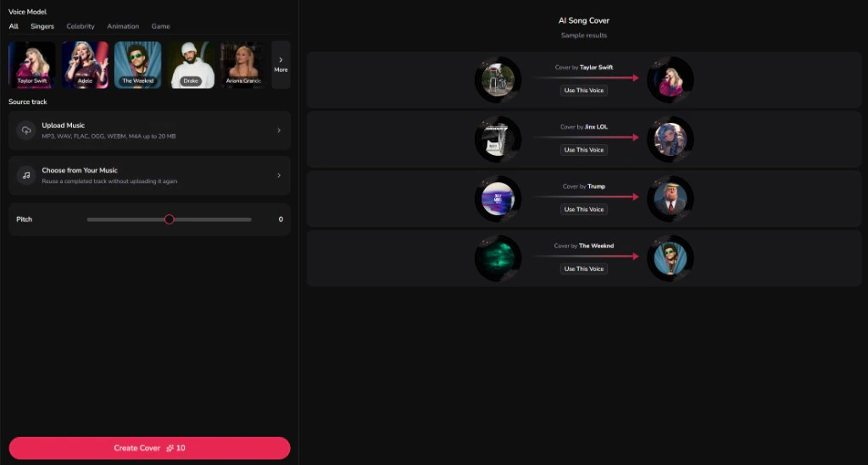This screenshot has width=868, height=465.
Task: Play The Weeknd cover result disc
Action: (x=670, y=258)
